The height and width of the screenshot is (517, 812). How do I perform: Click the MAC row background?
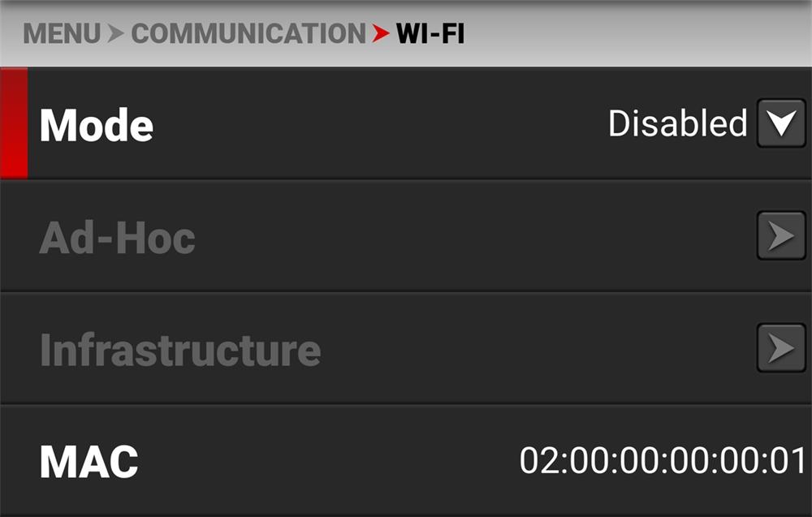406,460
